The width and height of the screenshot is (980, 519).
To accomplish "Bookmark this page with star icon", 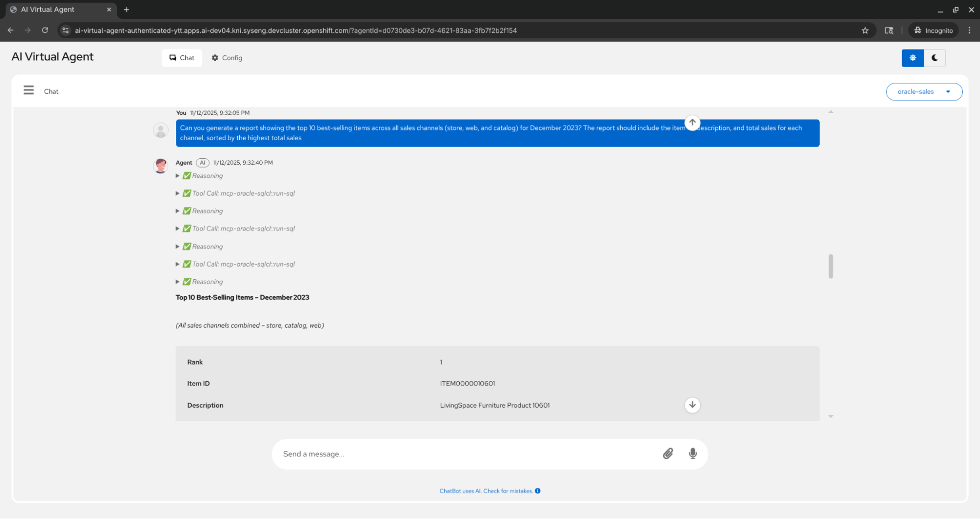I will [x=865, y=30].
